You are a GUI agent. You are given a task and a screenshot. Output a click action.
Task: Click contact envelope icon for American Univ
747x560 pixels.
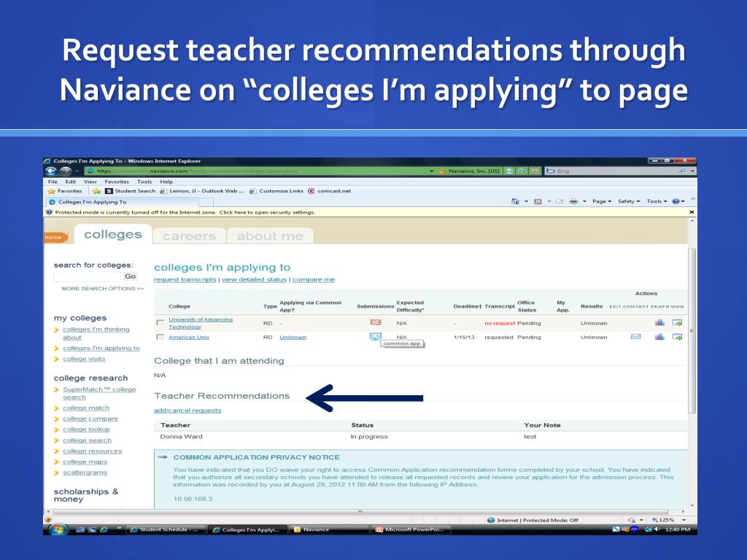tap(635, 337)
